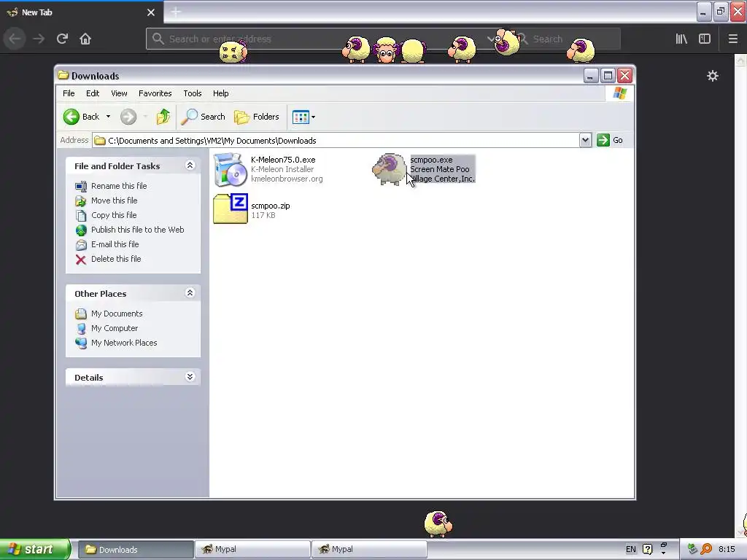Viewport: 747px width, 560px height.
Task: Click the sheep below the Downloads window
Action: (438, 524)
